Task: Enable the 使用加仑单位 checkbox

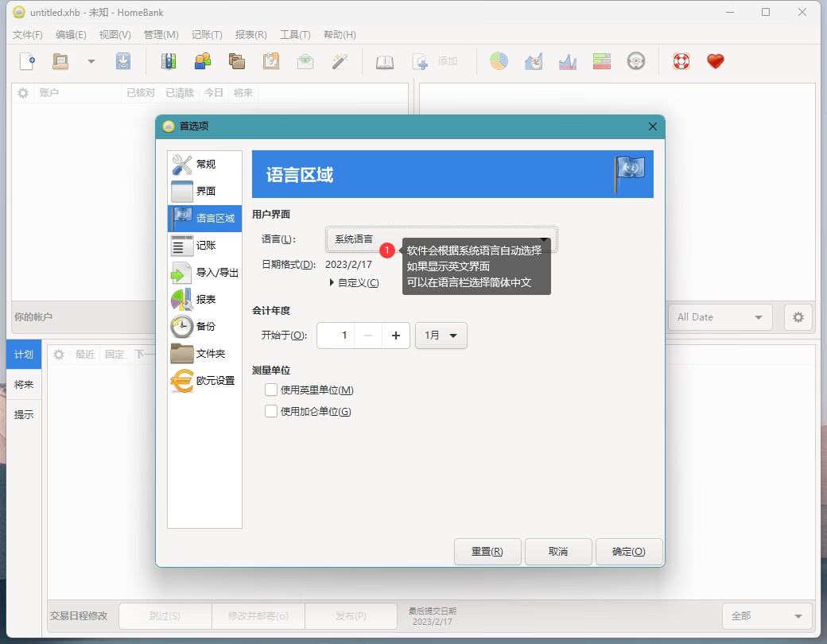Action: pyautogui.click(x=271, y=411)
